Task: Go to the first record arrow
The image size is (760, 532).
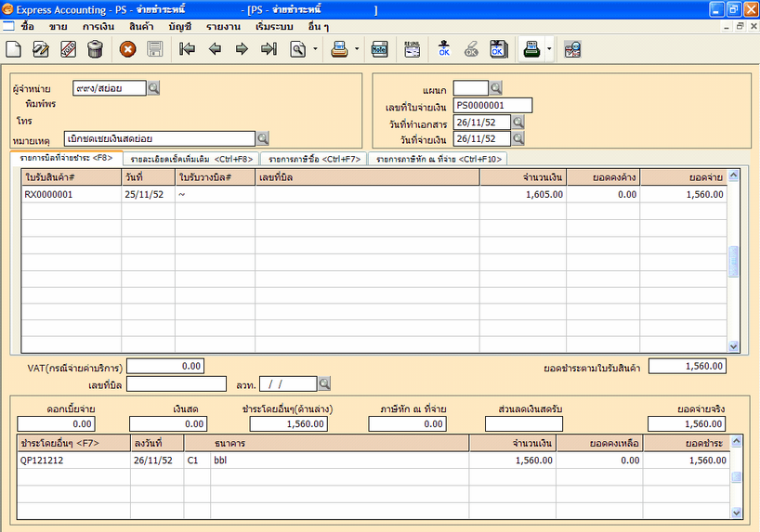Action: click(x=187, y=49)
